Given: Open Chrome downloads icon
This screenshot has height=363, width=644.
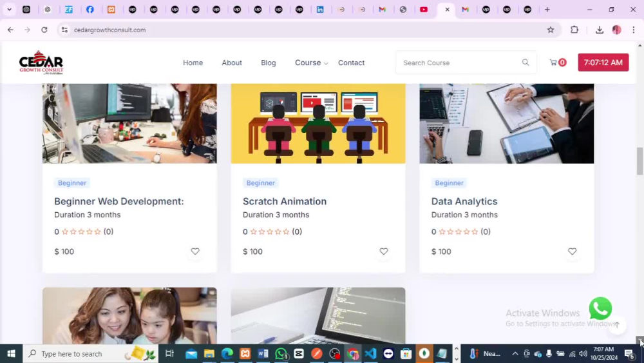Looking at the screenshot, I should pyautogui.click(x=599, y=30).
